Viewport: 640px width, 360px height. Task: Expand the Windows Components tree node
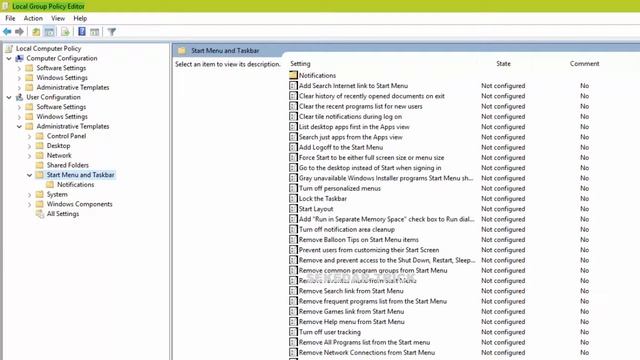pyautogui.click(x=29, y=204)
